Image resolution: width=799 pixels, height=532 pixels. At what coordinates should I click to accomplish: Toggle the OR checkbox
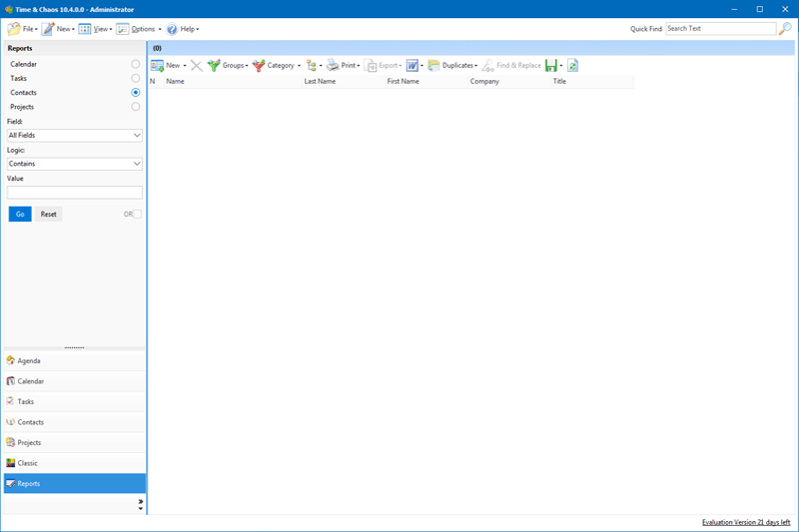(x=138, y=214)
